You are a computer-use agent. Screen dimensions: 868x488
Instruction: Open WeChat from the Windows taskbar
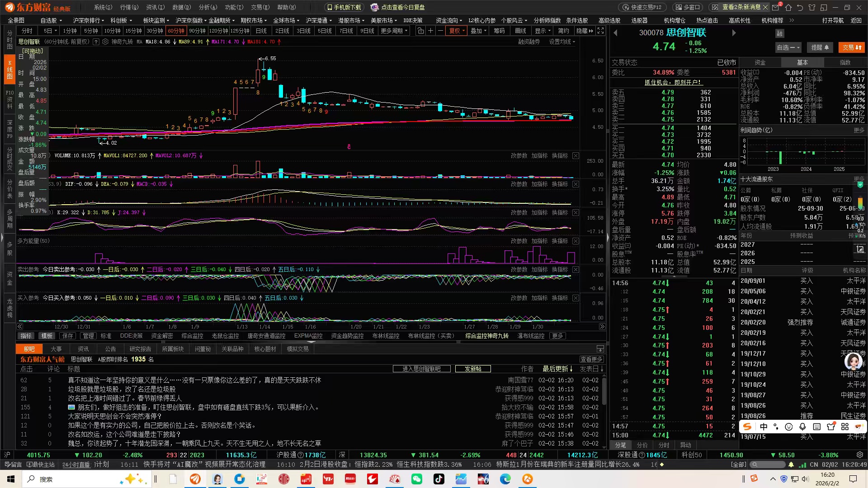(416, 479)
